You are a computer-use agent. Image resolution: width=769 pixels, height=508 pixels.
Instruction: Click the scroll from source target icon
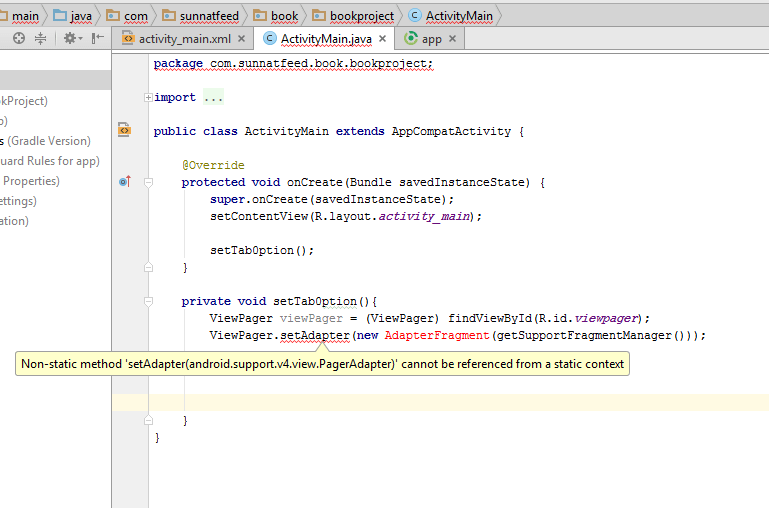(19, 38)
